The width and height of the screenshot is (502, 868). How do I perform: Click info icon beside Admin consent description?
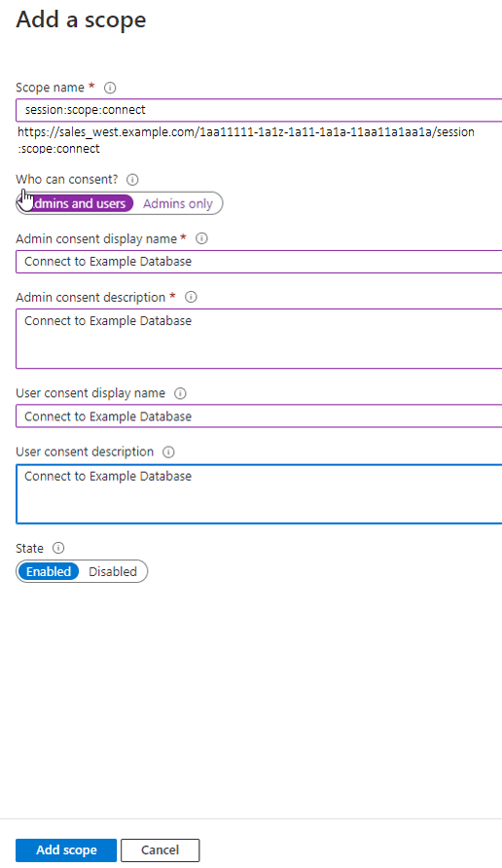tap(191, 297)
